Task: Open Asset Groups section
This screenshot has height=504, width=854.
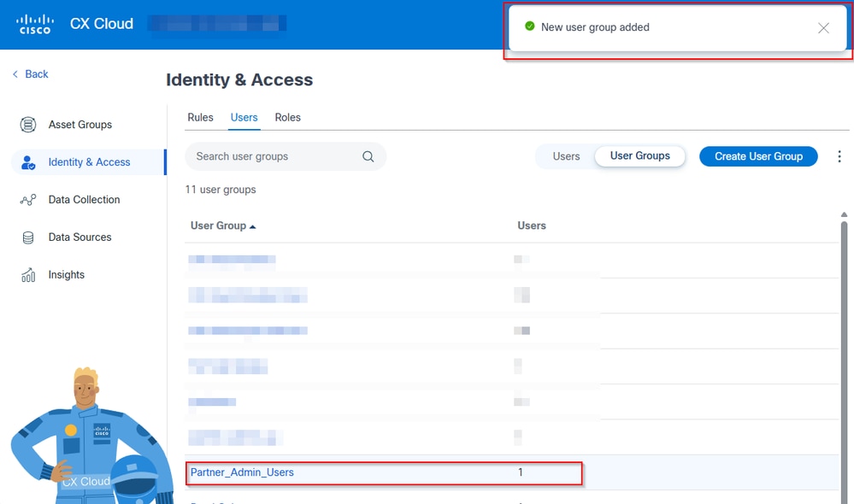Action: point(80,125)
